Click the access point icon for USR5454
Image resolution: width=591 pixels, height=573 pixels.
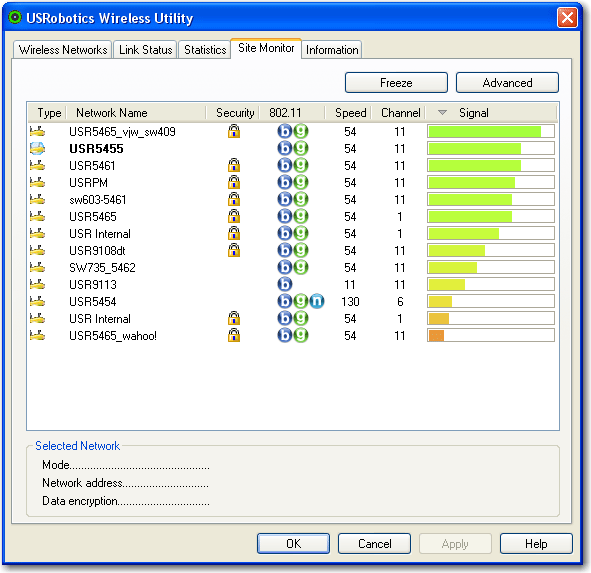coord(37,301)
